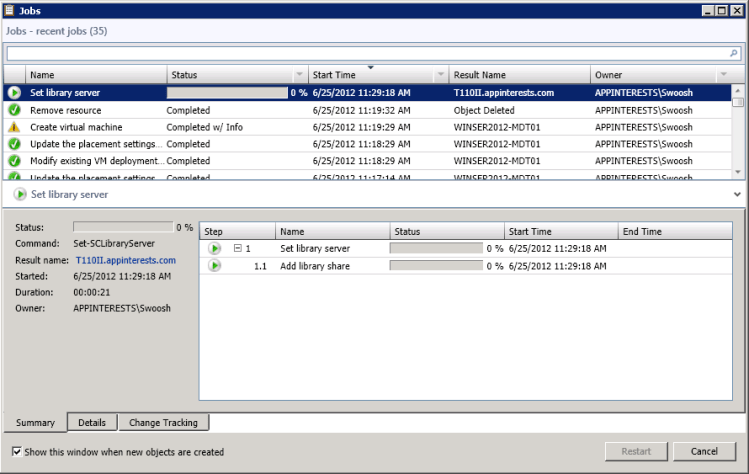Click the running icon for step 1
This screenshot has width=749, height=474.
pyautogui.click(x=214, y=248)
